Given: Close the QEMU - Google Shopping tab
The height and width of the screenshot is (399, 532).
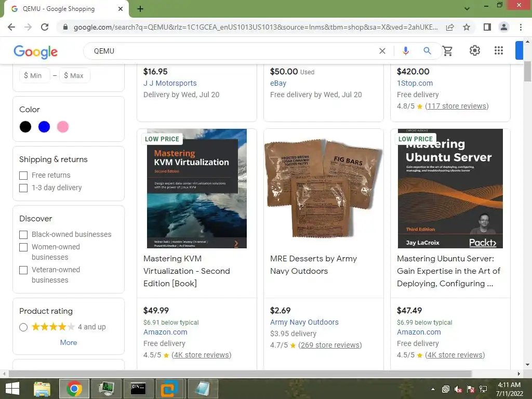Looking at the screenshot, I should tap(121, 9).
